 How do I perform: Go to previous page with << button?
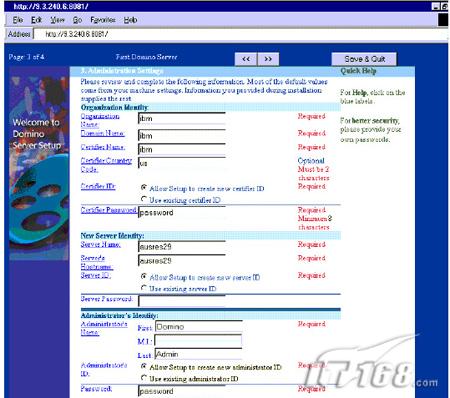(246, 59)
